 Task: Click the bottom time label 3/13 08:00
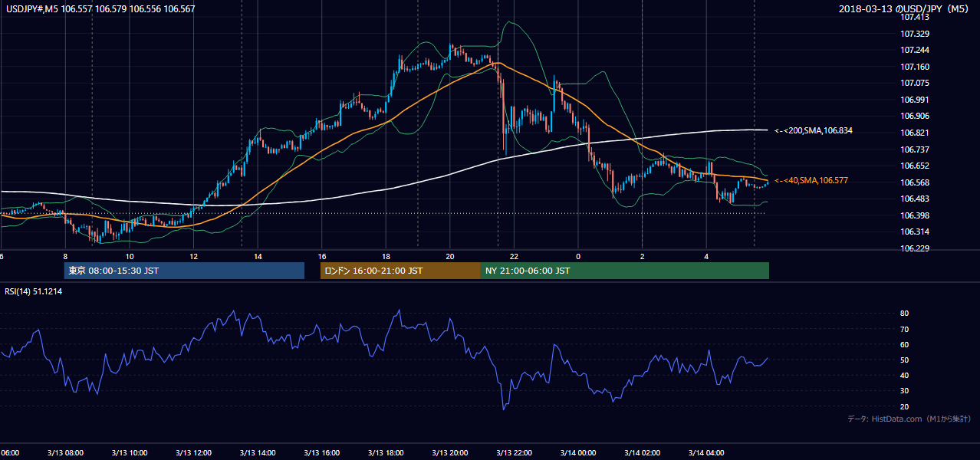(64, 452)
